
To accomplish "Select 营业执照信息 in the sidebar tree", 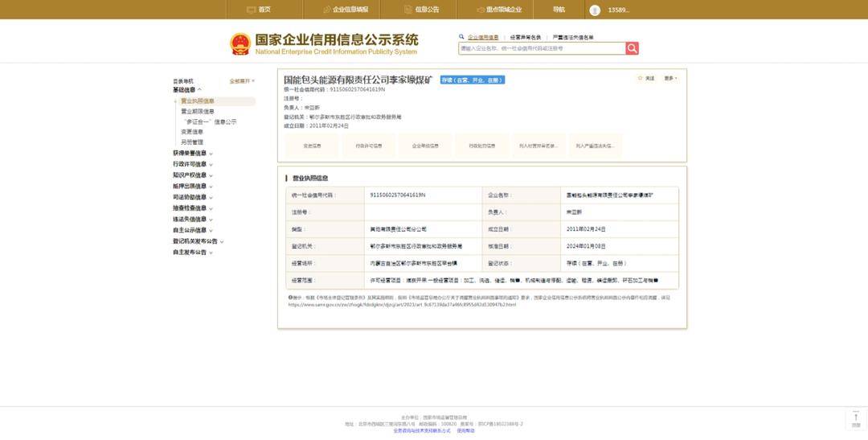I will 198,101.
